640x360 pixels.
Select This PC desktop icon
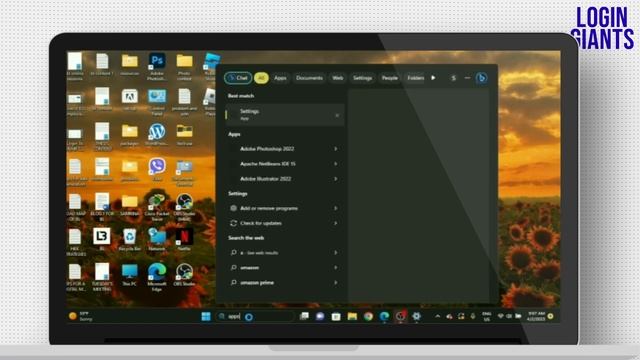129,275
